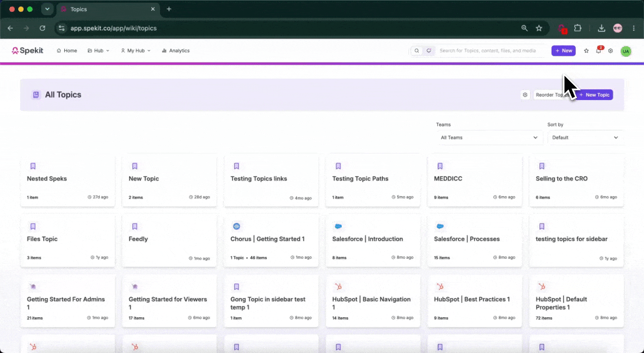This screenshot has height=353, width=644.
Task: Open Spekit settings gear in top navigation
Action: [611, 50]
